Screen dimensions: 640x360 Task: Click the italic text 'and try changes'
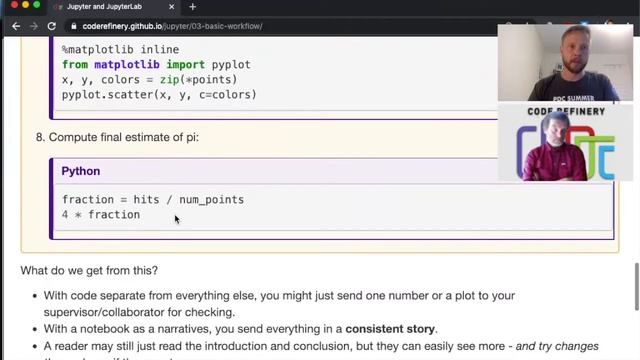point(557,346)
